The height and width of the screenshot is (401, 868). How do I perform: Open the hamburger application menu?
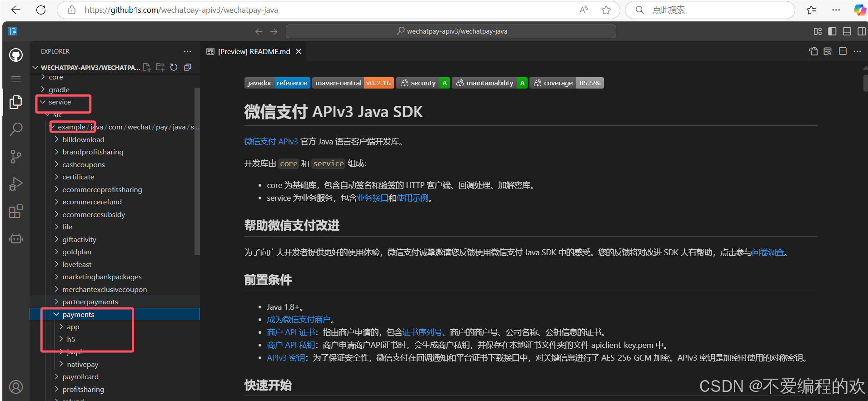point(16,79)
